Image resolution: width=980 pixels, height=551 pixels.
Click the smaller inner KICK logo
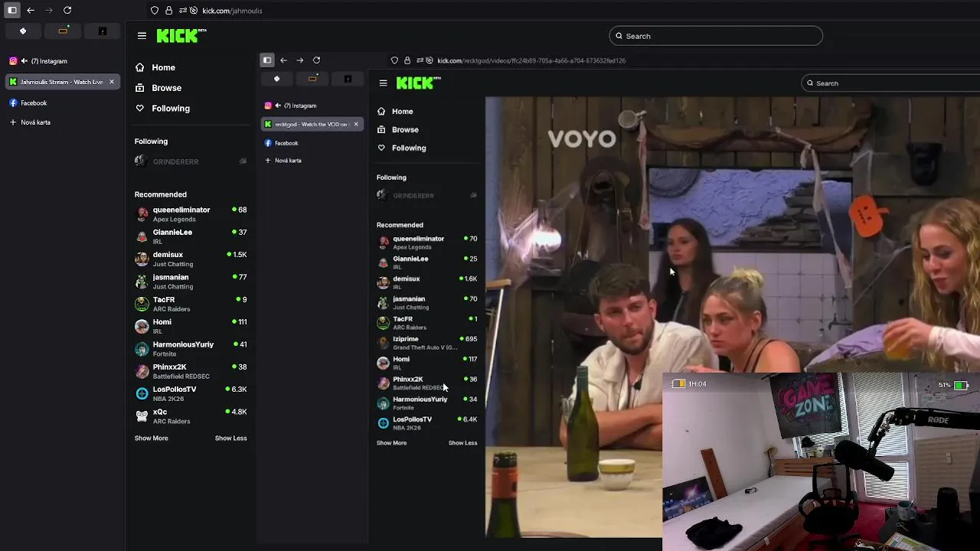[x=418, y=83]
